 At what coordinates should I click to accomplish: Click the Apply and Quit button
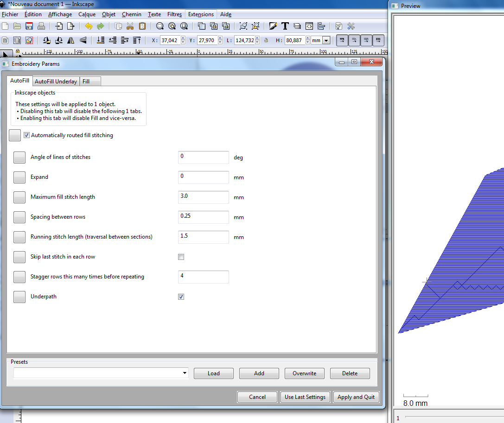356,397
